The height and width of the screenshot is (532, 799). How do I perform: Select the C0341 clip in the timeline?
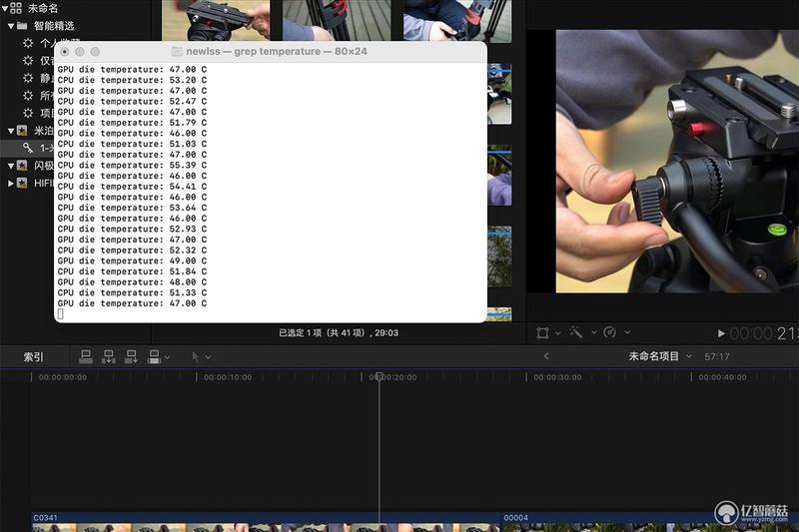[266, 522]
